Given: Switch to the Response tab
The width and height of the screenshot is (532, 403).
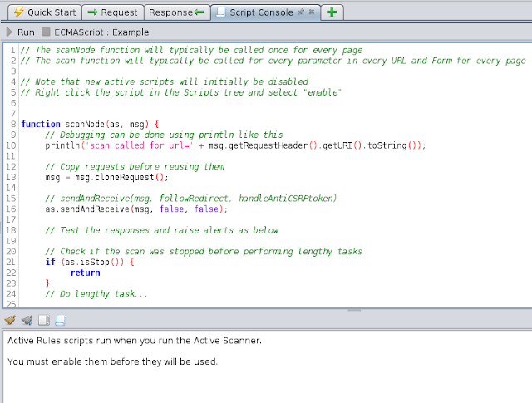Looking at the screenshot, I should [176, 12].
